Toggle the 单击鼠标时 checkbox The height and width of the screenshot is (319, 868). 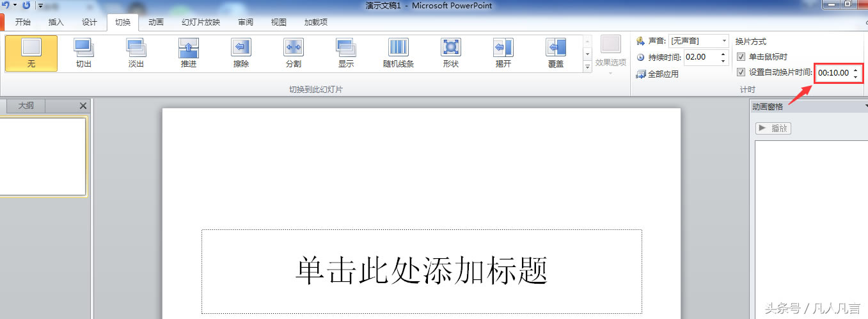(x=741, y=57)
